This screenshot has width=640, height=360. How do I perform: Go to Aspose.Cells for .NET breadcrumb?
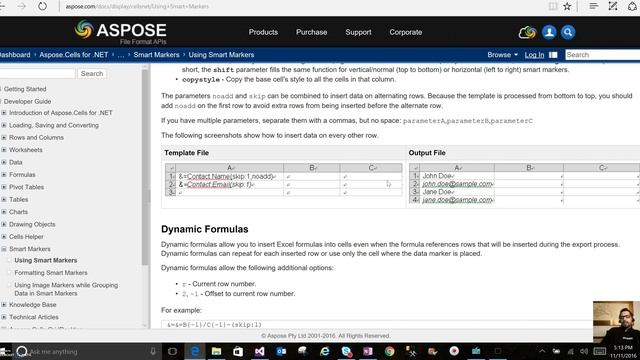point(74,55)
